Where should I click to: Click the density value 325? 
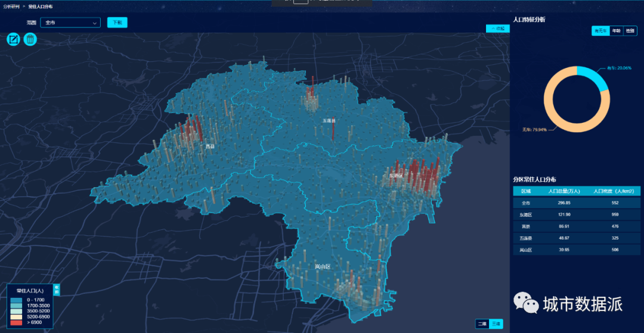tap(615, 238)
